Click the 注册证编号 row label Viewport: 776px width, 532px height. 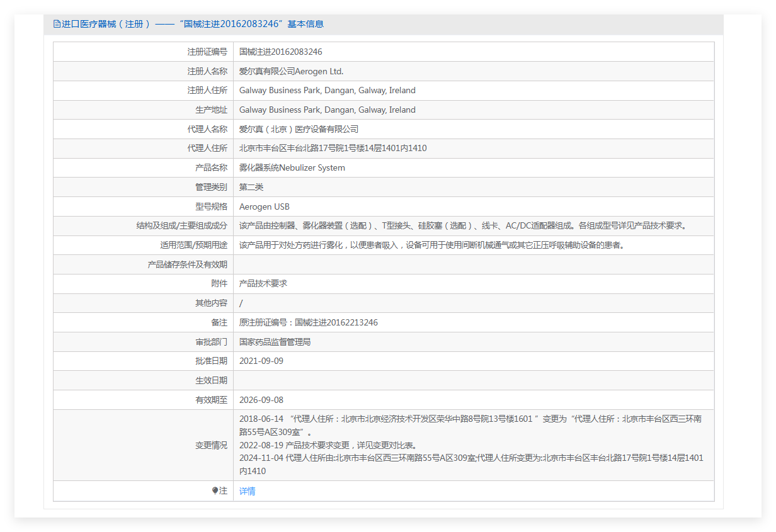(207, 52)
